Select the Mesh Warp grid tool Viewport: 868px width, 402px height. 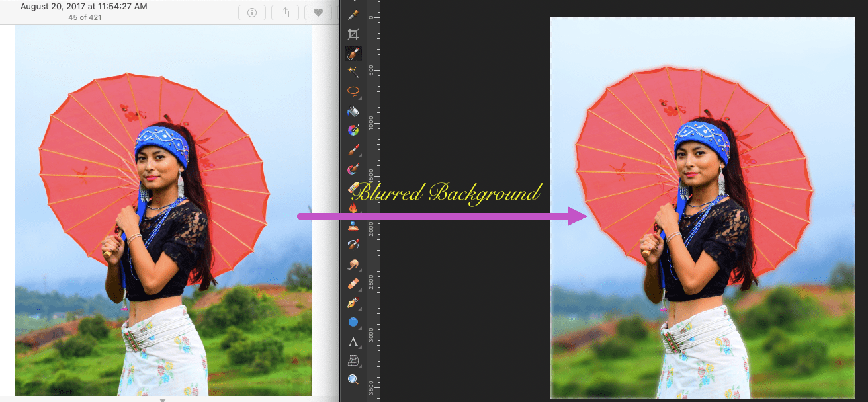[353, 360]
